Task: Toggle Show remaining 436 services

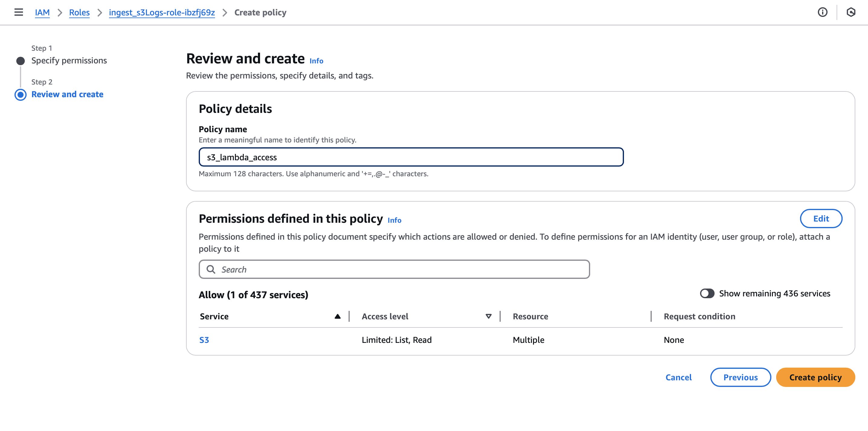Action: 707,293
